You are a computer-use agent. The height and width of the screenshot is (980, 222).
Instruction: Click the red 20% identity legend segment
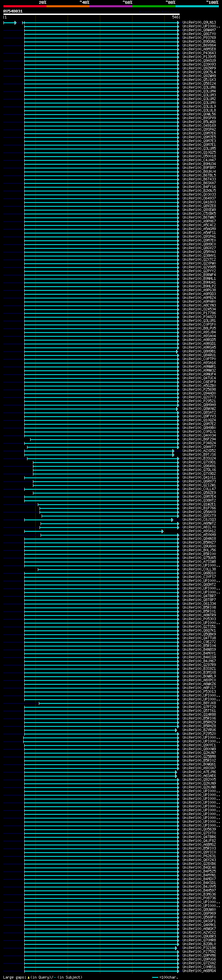pos(25,7)
